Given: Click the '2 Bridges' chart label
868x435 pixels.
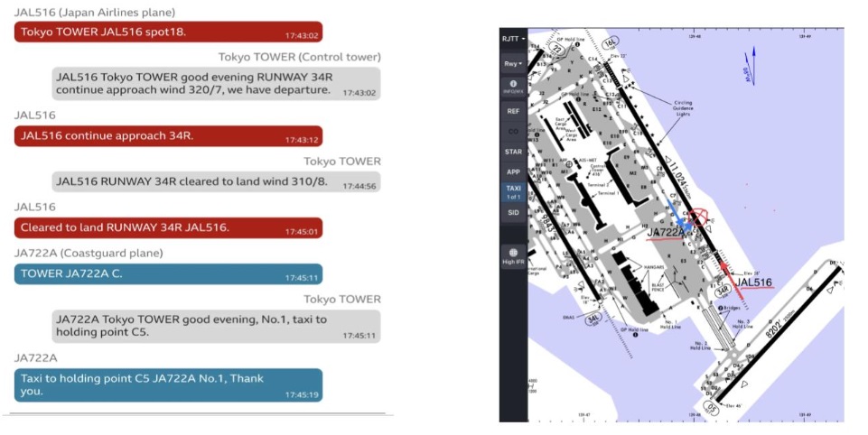Looking at the screenshot, I should coord(729,309).
